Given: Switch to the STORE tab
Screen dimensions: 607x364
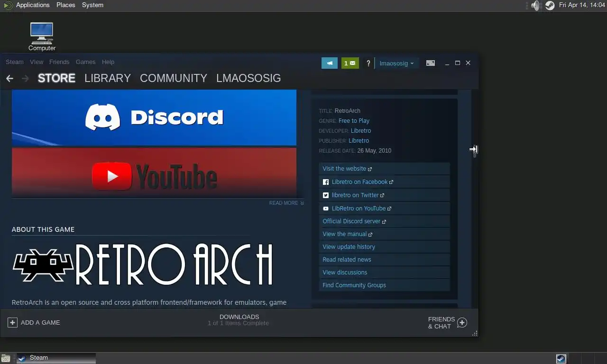Looking at the screenshot, I should click(x=56, y=78).
